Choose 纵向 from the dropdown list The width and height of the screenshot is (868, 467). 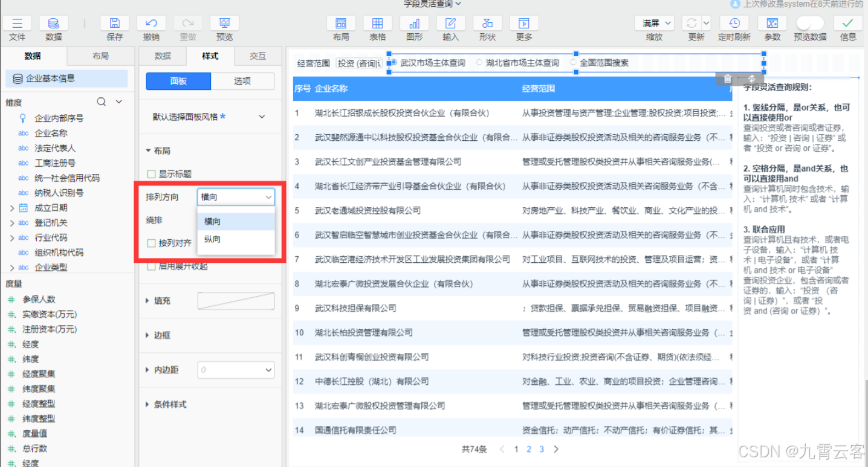point(236,239)
